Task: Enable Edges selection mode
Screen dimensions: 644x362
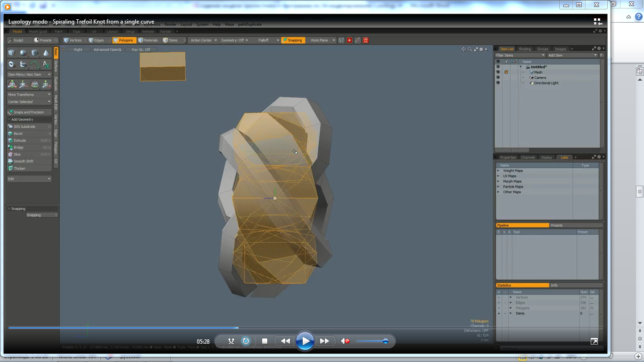Action: coord(96,40)
